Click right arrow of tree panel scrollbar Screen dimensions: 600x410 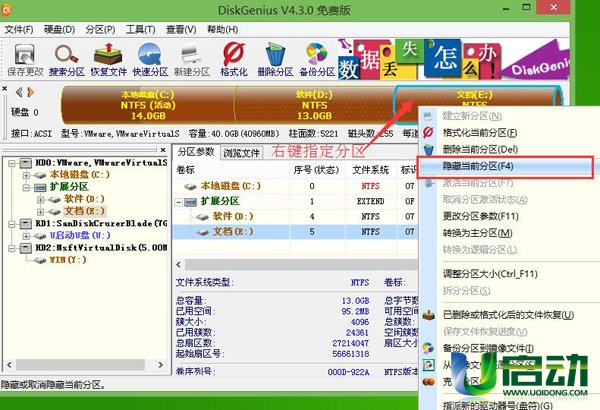click(x=161, y=365)
